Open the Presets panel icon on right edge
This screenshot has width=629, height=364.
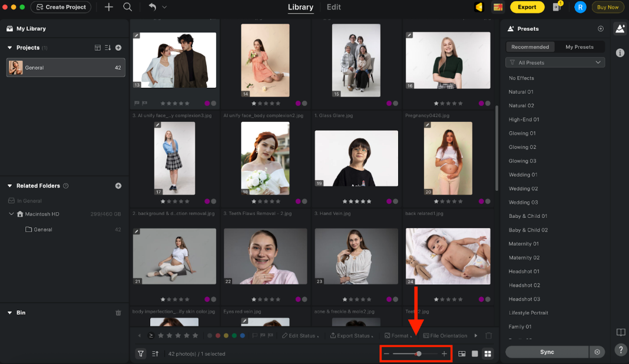[x=620, y=28]
